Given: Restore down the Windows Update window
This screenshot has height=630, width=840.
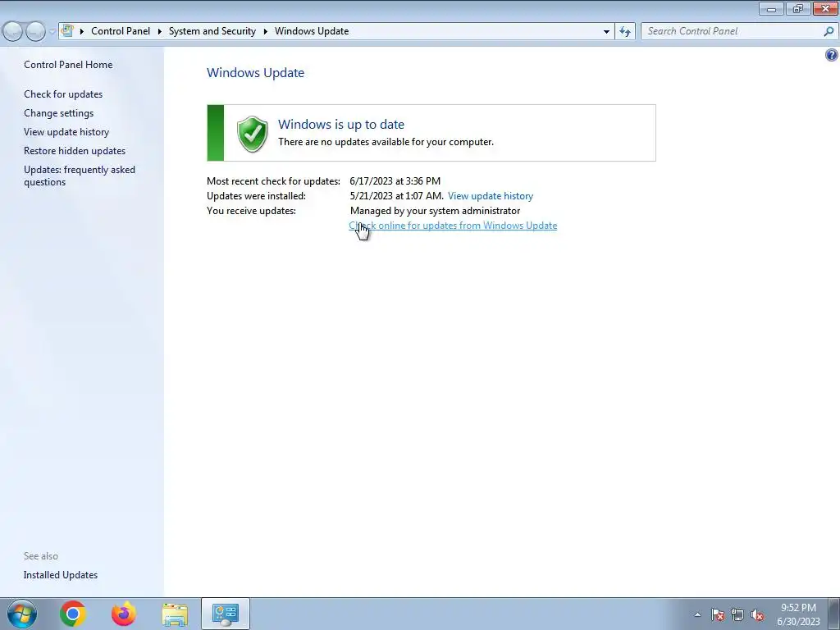Looking at the screenshot, I should 798,8.
